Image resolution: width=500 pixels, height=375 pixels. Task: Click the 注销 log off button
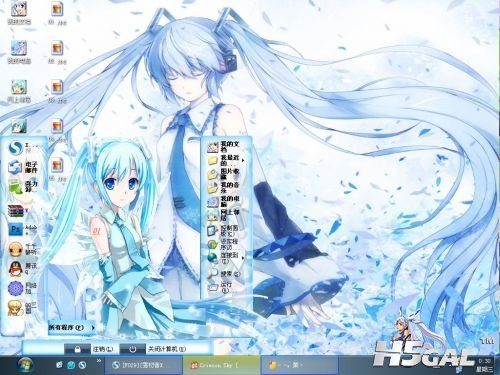click(89, 349)
